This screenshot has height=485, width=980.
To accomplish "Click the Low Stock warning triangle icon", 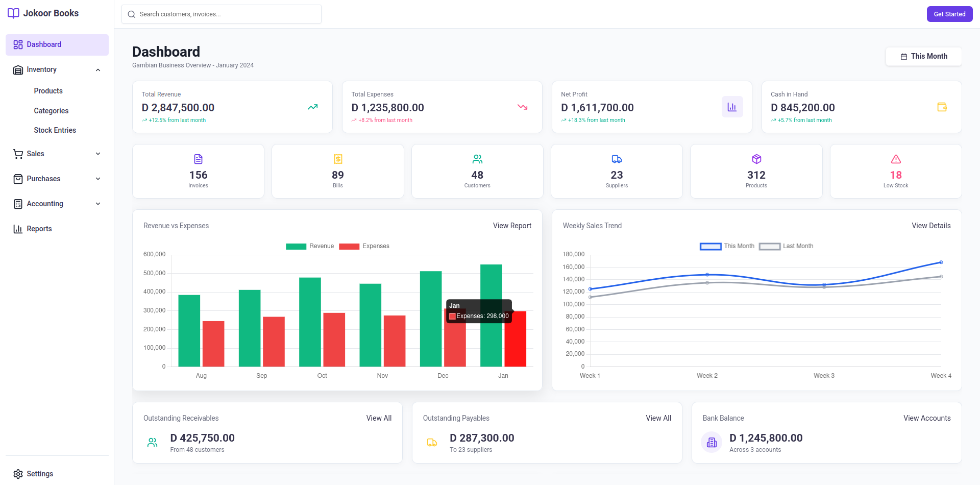I will (895, 159).
